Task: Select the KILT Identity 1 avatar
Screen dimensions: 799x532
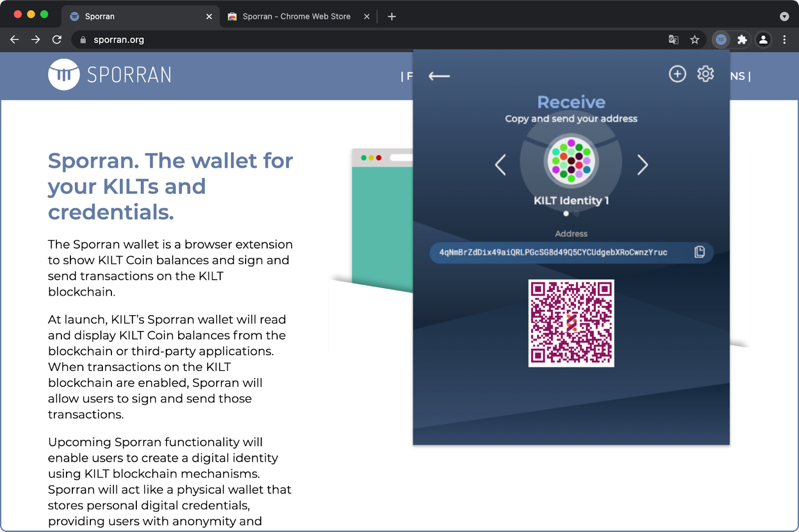Action: (x=571, y=161)
